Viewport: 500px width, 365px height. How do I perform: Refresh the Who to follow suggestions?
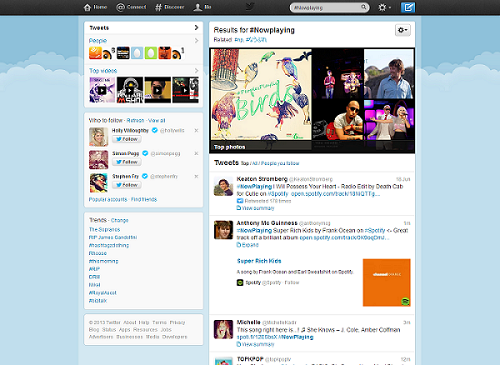pos(135,120)
